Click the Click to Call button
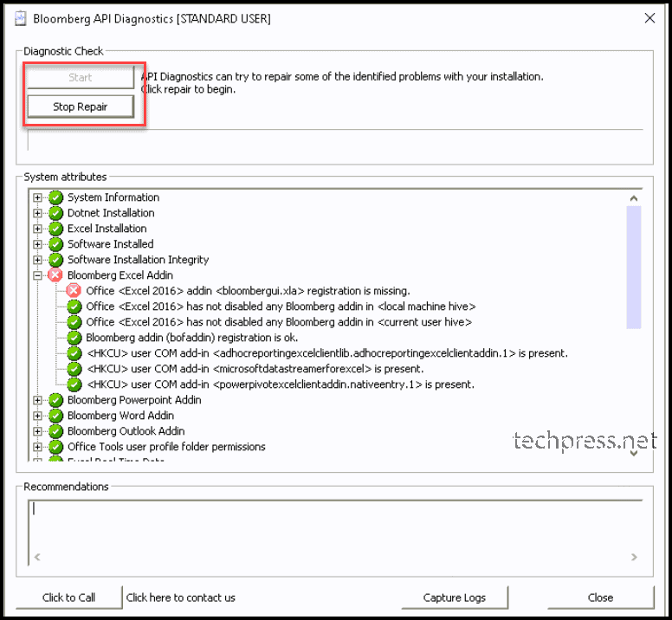Viewport: 672px width, 620px height. coord(68,597)
